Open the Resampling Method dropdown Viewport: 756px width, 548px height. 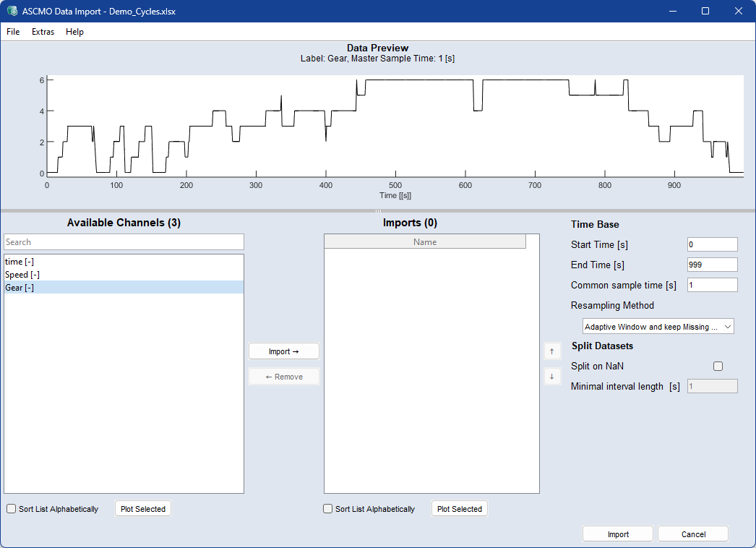pos(658,327)
